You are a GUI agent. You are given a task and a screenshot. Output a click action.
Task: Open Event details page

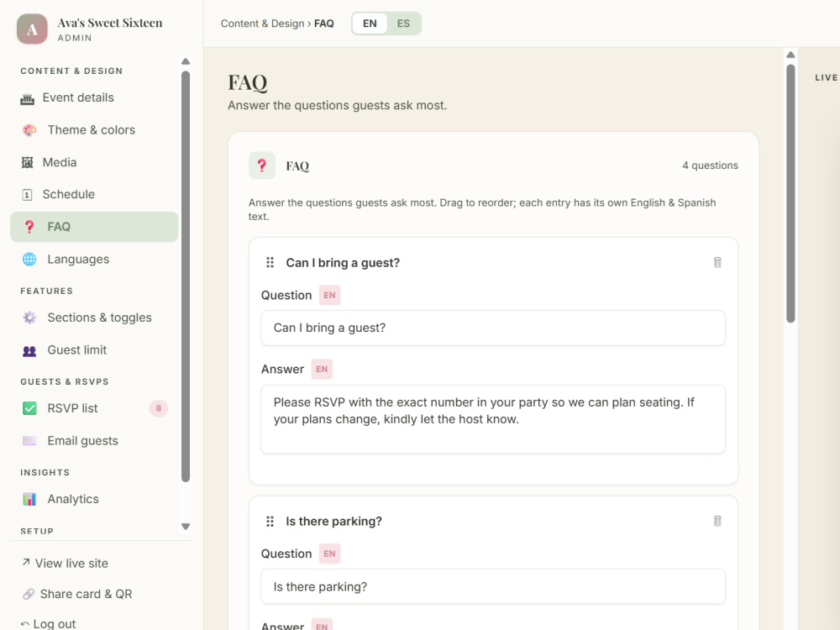(x=94, y=98)
